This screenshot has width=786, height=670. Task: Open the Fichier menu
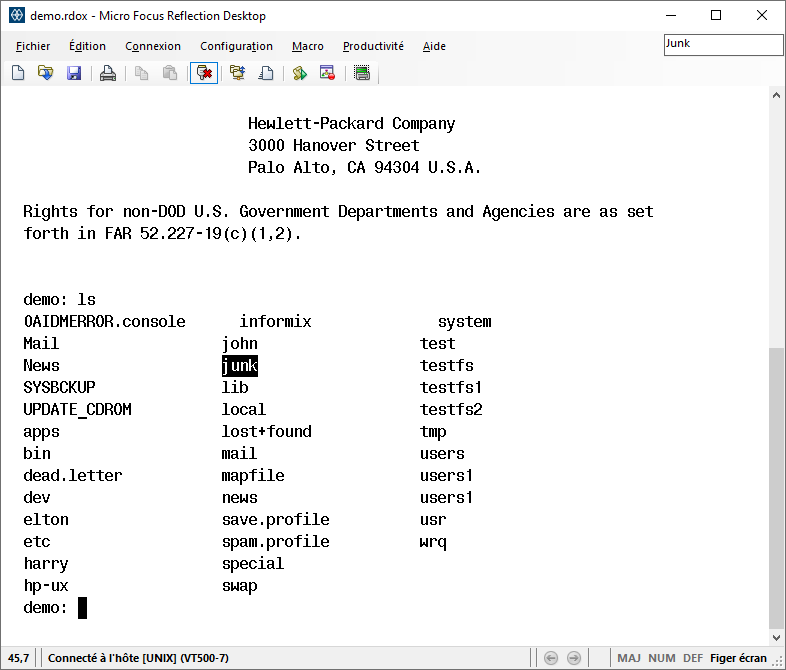click(33, 46)
